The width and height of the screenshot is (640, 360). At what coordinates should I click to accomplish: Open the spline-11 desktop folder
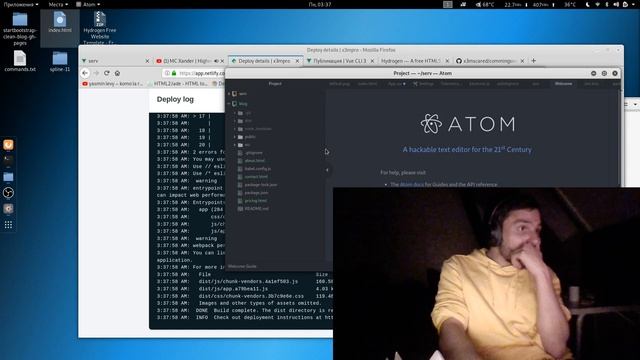pyautogui.click(x=60, y=61)
